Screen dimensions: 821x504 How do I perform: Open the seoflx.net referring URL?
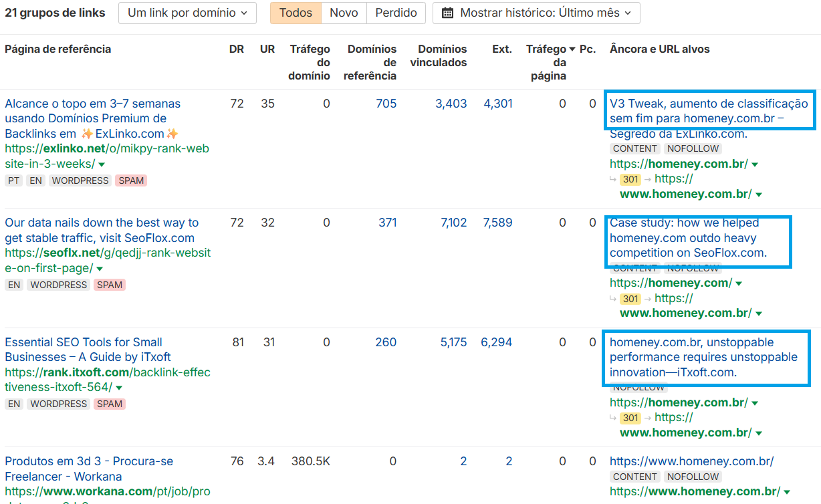click(x=108, y=260)
